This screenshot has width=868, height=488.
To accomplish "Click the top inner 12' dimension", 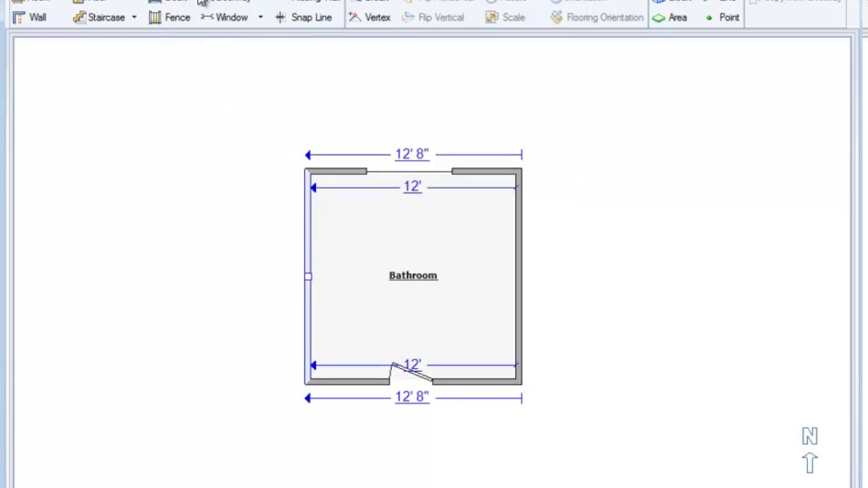I will coord(412,186).
